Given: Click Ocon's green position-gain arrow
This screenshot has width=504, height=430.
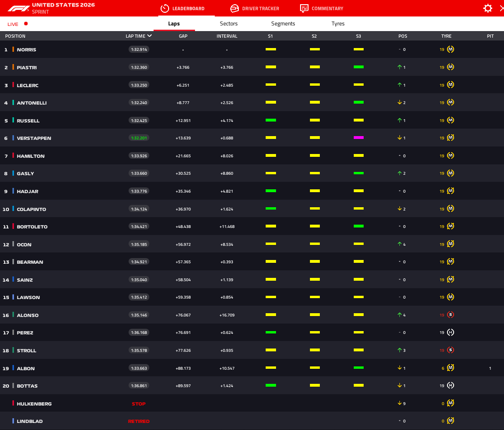Looking at the screenshot, I should pos(399,244).
